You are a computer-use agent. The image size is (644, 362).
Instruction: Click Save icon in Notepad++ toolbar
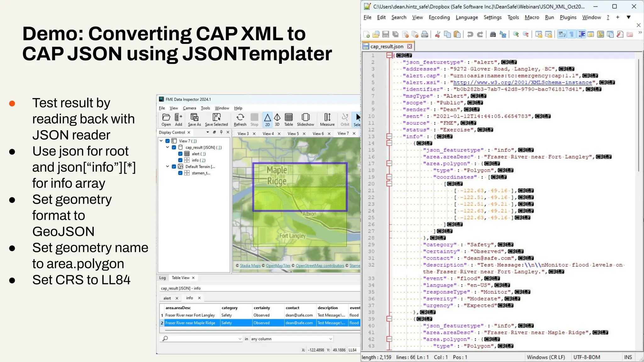click(x=386, y=34)
